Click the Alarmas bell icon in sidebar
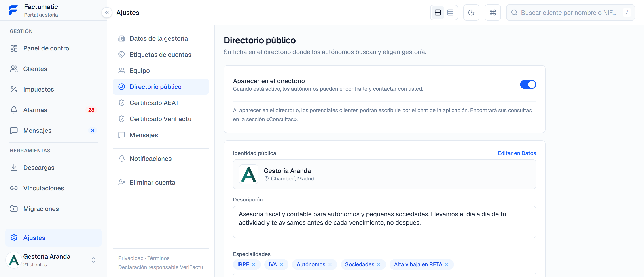This screenshot has height=277, width=644. pyautogui.click(x=14, y=110)
